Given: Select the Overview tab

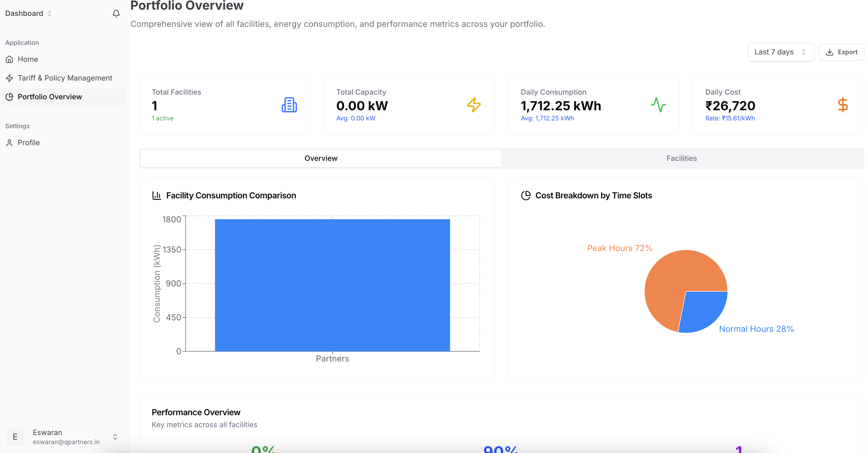Looking at the screenshot, I should coord(321,158).
